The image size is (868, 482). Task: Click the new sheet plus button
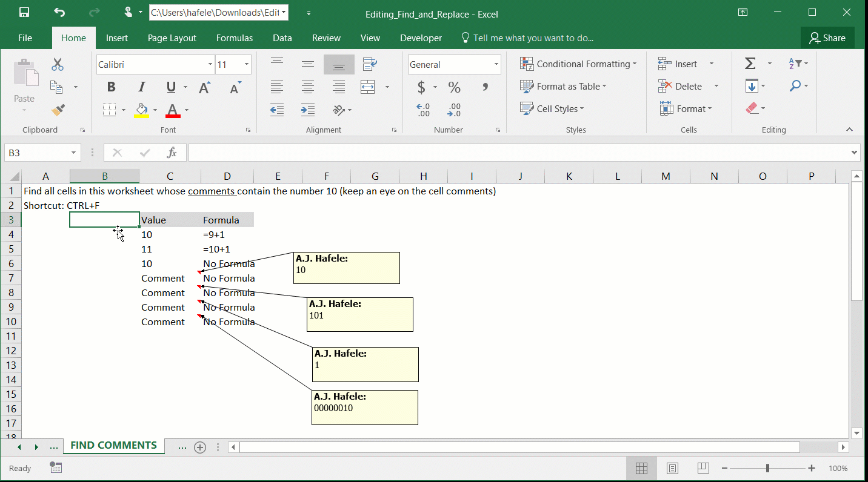click(x=200, y=447)
